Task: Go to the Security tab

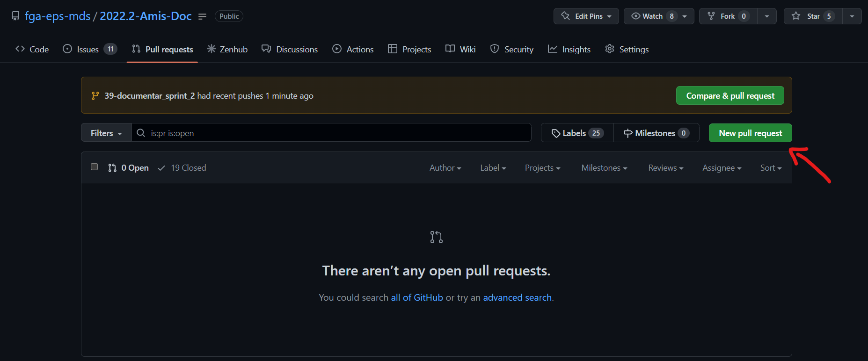Action: (511, 49)
